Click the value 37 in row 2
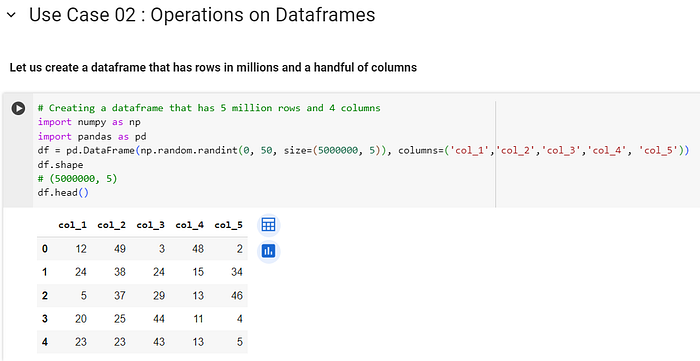Screen dimensions: 700x361 [x=120, y=295]
